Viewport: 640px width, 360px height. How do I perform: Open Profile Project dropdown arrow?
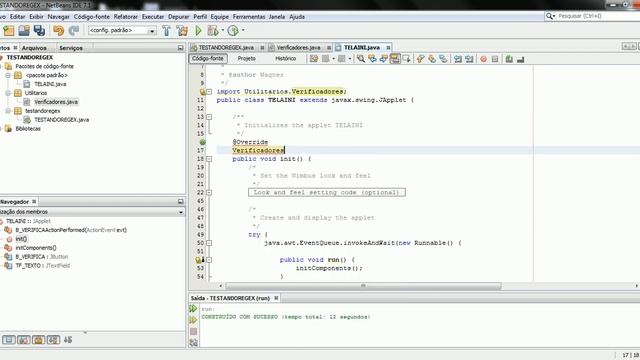pyautogui.click(x=243, y=30)
